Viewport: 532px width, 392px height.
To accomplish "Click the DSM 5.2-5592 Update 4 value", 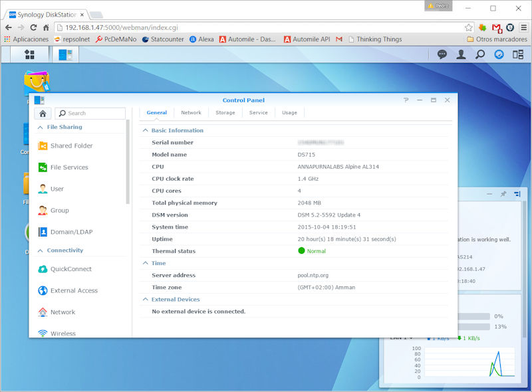I will point(329,215).
